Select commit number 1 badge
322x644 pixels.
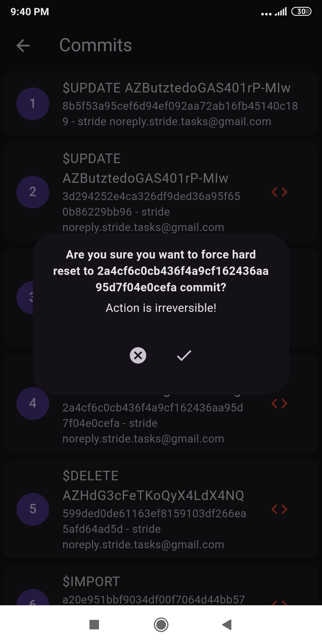click(33, 104)
